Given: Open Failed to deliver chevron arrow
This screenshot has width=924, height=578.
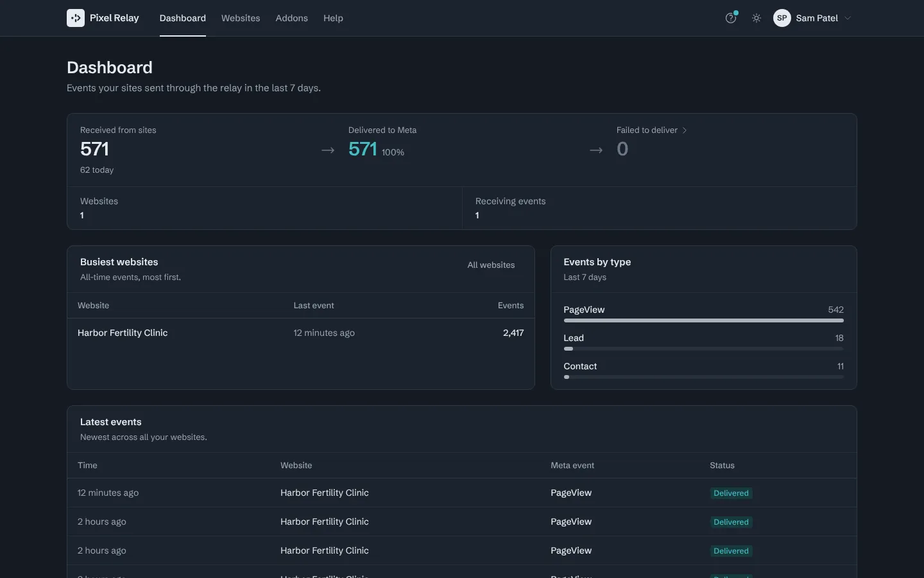Looking at the screenshot, I should (x=685, y=130).
